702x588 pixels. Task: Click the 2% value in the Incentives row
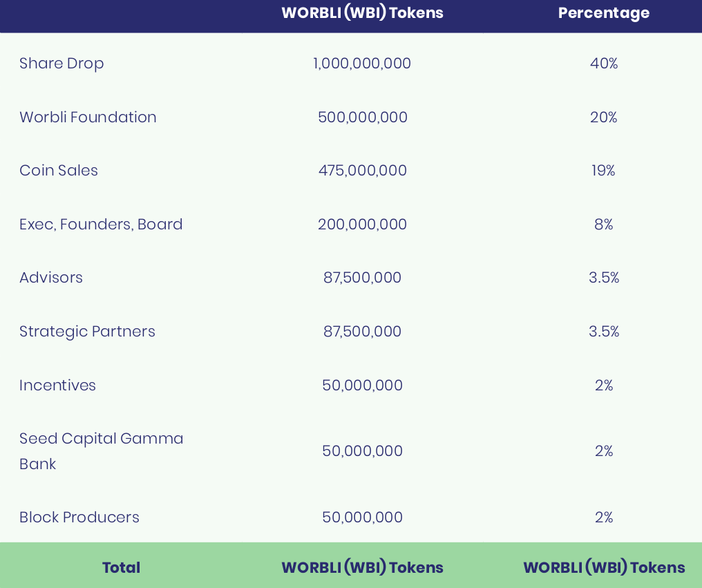603,385
